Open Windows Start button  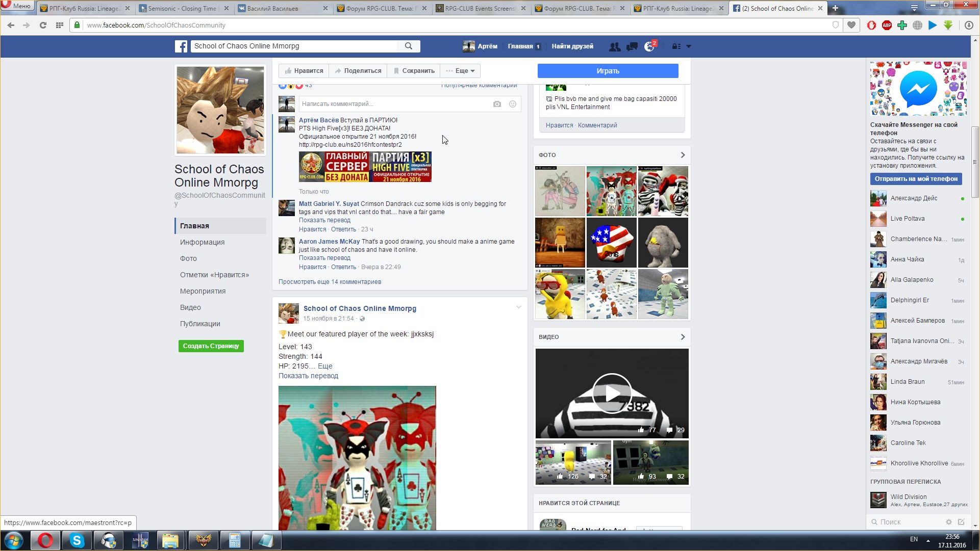14,540
